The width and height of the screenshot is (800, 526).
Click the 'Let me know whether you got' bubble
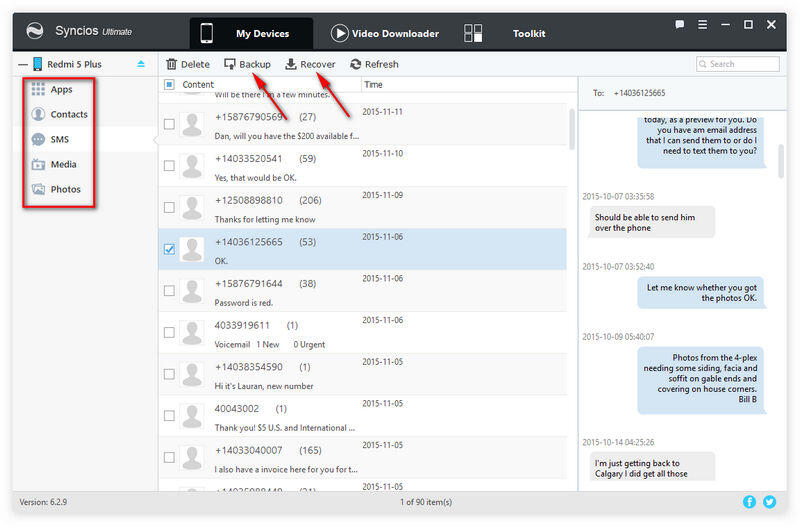(702, 293)
